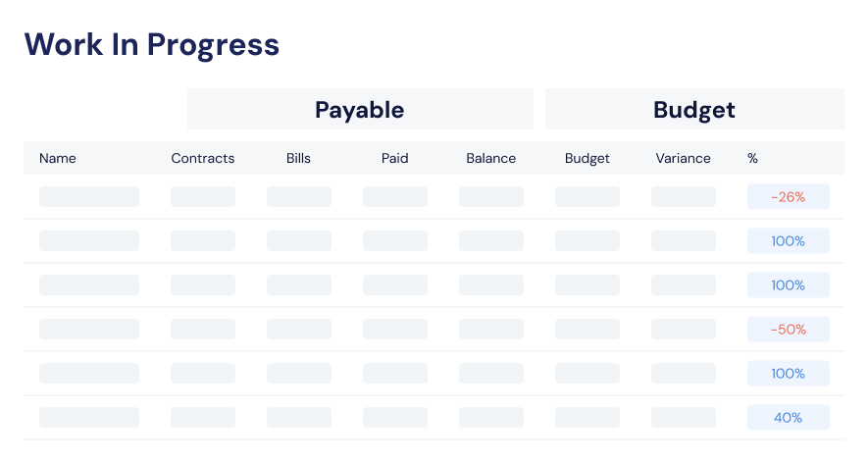The height and width of the screenshot is (463, 868).
Task: Select the Bills column header
Action: 298,158
